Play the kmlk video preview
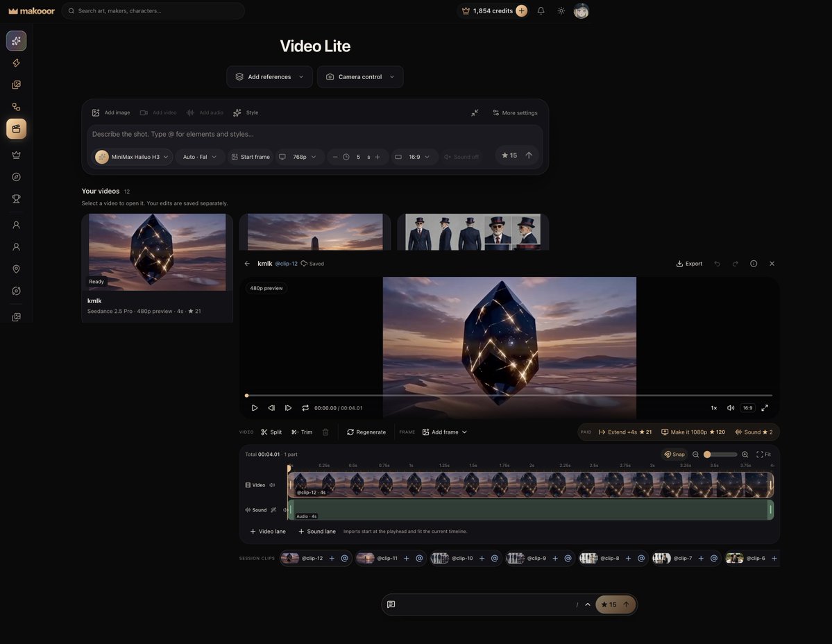The image size is (832, 644). point(254,408)
